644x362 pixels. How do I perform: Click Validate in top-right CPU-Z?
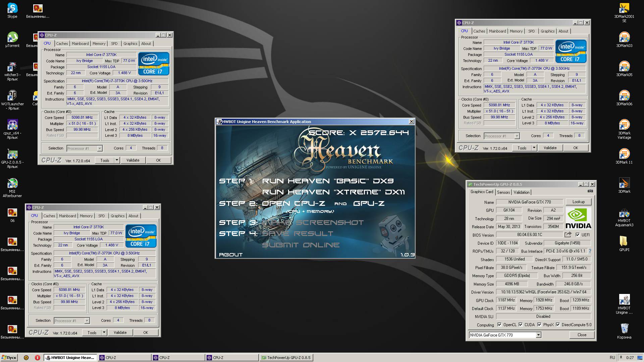(550, 148)
